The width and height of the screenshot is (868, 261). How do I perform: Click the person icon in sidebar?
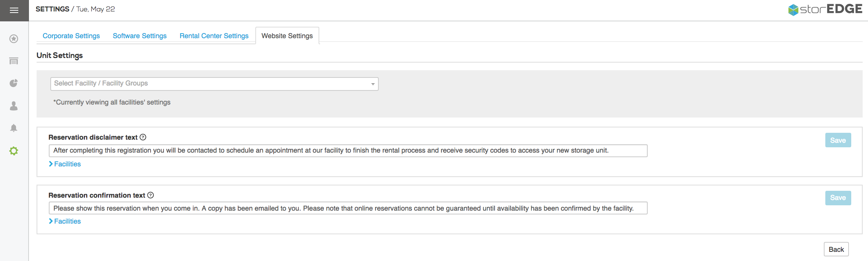(x=14, y=106)
